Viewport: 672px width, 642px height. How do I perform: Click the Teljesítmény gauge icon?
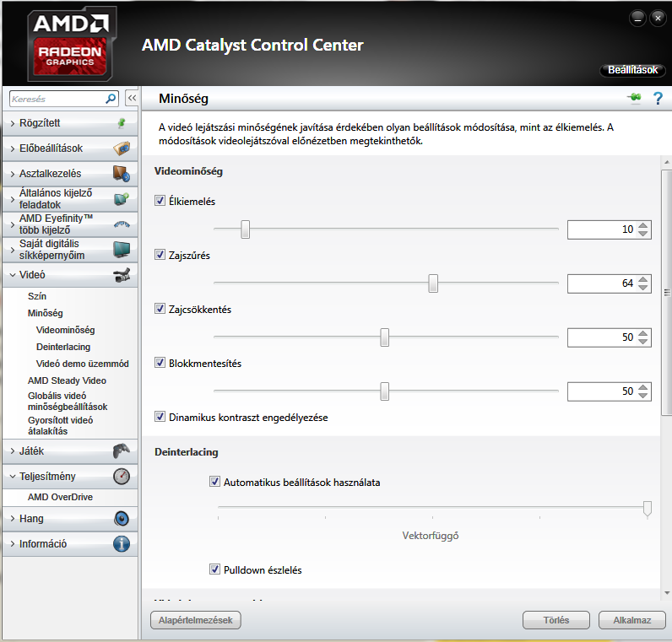(122, 477)
